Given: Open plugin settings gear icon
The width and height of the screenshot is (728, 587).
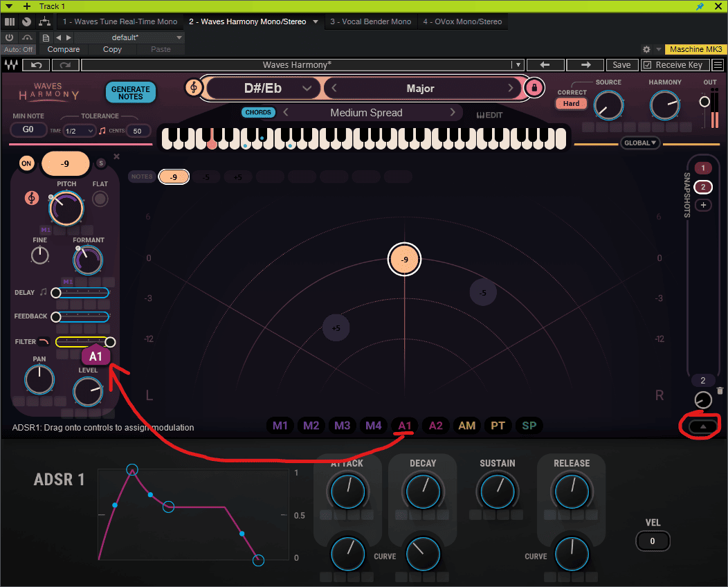Looking at the screenshot, I should click(646, 49).
